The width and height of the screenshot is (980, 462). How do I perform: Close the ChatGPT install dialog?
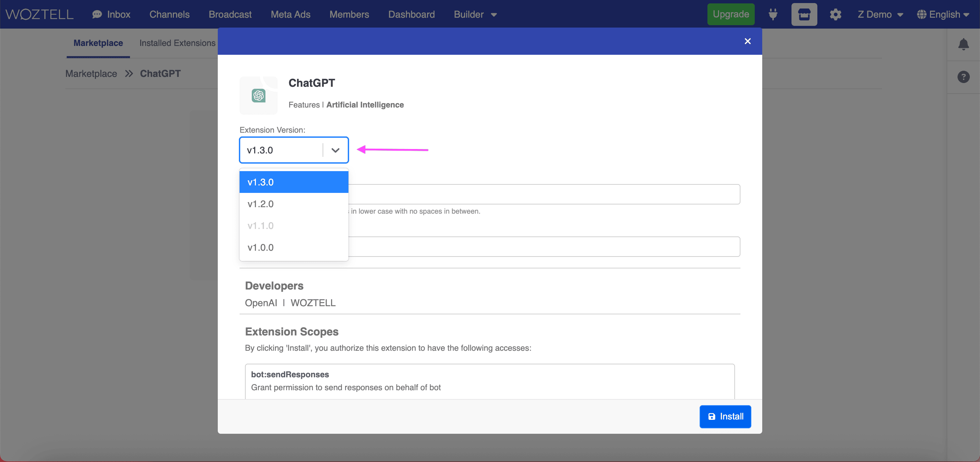tap(747, 41)
